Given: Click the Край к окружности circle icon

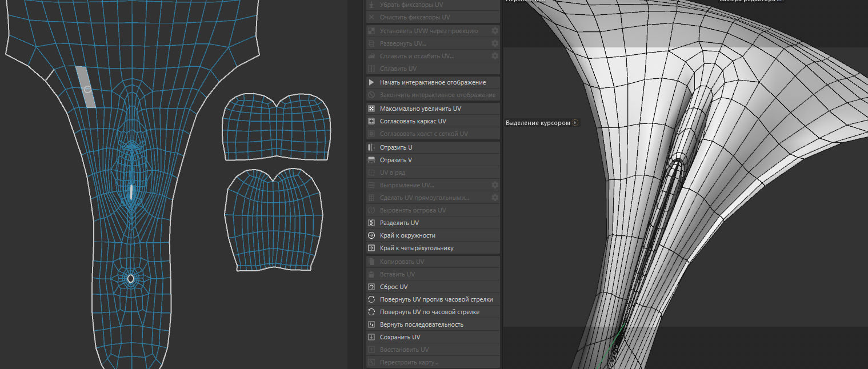Looking at the screenshot, I should (371, 235).
